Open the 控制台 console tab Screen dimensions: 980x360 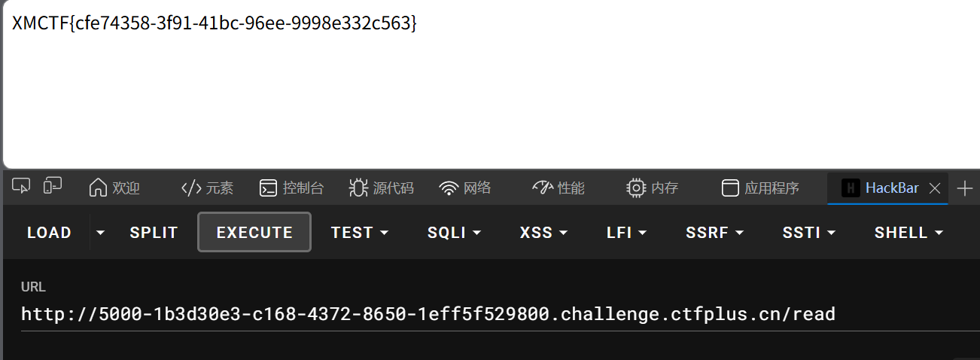click(291, 188)
